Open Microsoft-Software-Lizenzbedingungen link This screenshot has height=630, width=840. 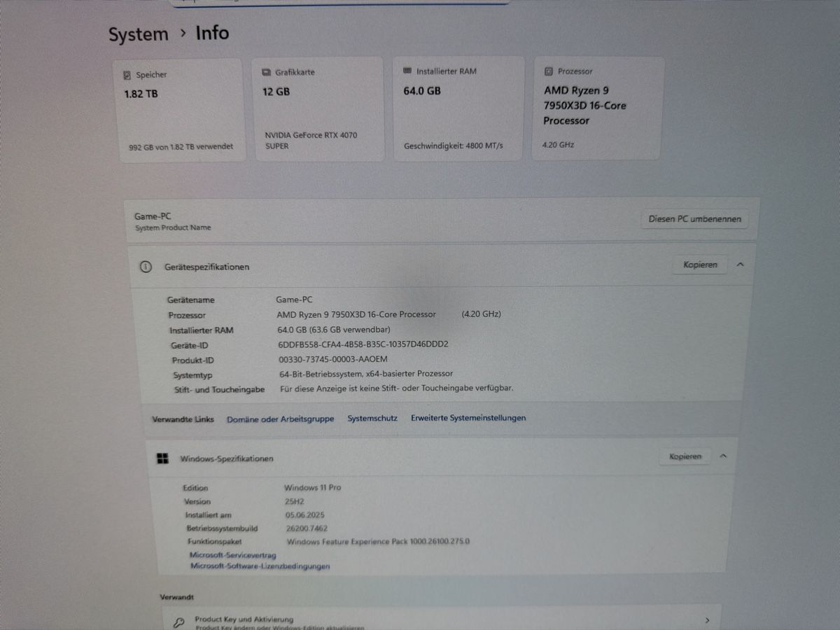click(x=260, y=566)
